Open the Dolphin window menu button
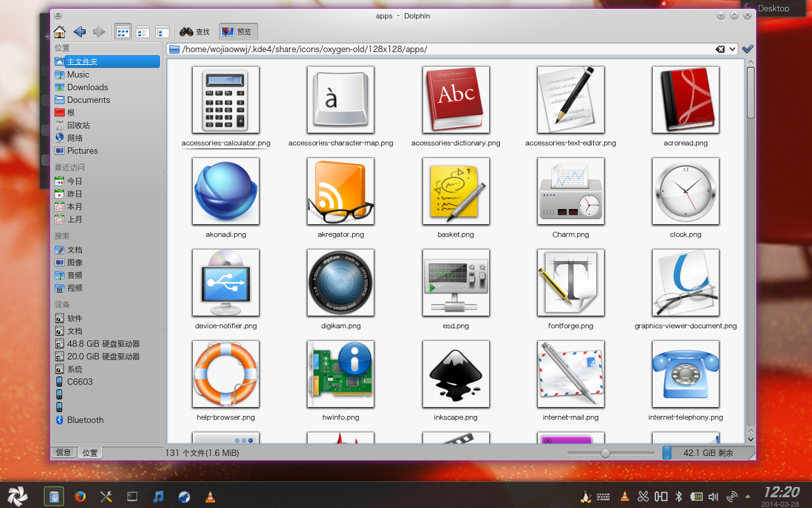The height and width of the screenshot is (508, 812). (x=58, y=15)
